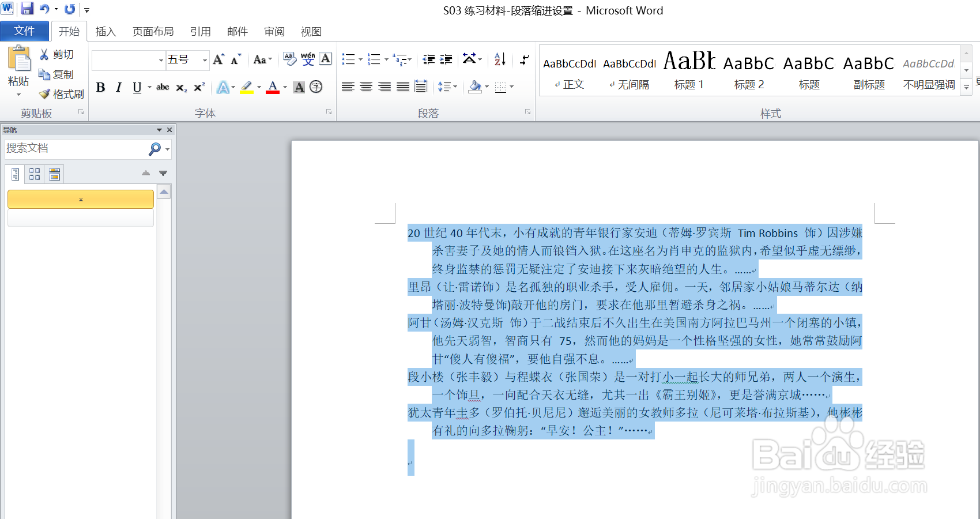Click the Show/Hide paragraph marks icon
This screenshot has height=519, width=980.
click(x=525, y=59)
